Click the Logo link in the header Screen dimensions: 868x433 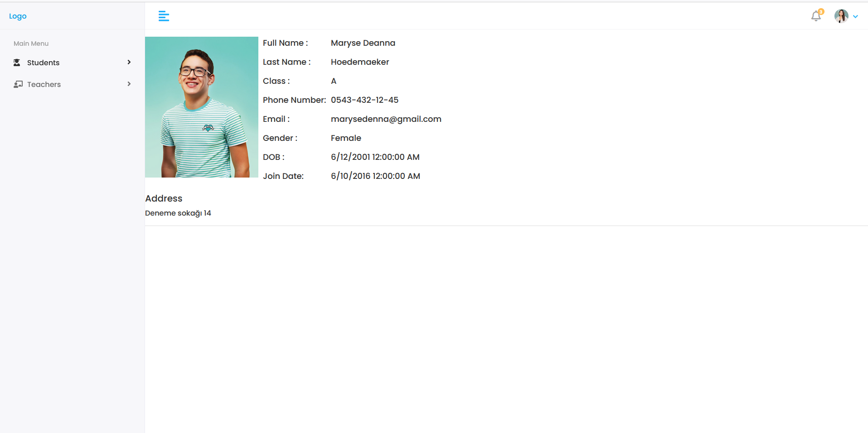(17, 16)
